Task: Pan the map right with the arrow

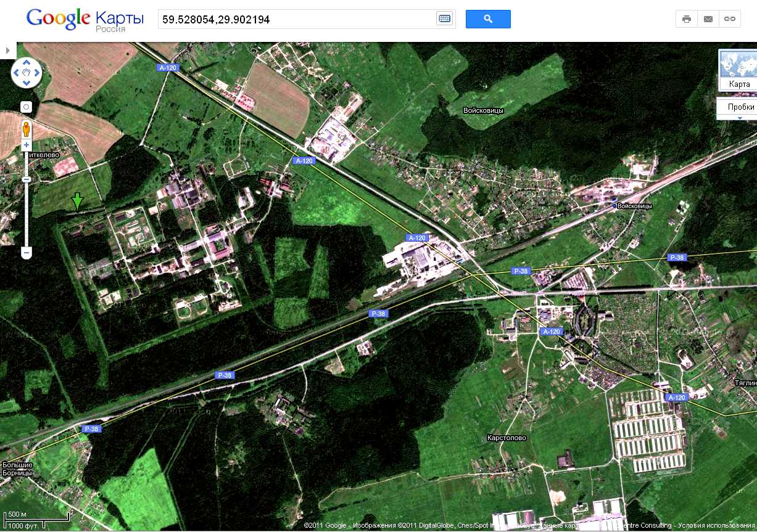Action: [36, 73]
